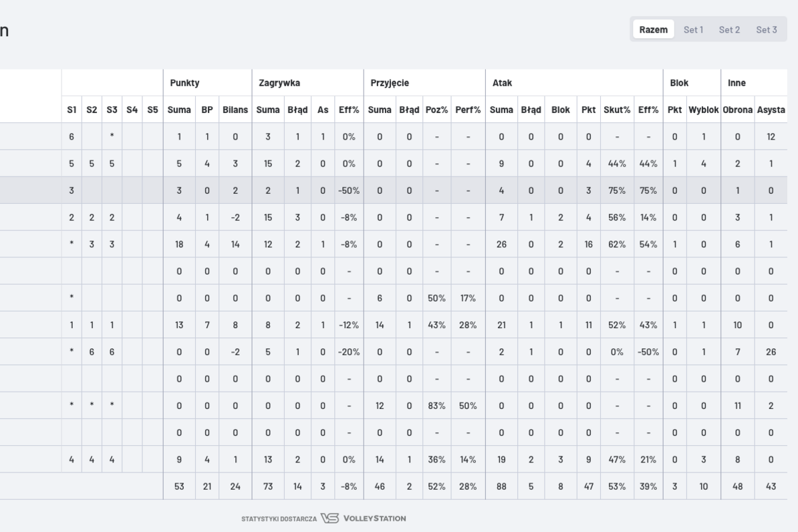This screenshot has height=532, width=798.
Task: Click the Blok group header
Action: [679, 83]
